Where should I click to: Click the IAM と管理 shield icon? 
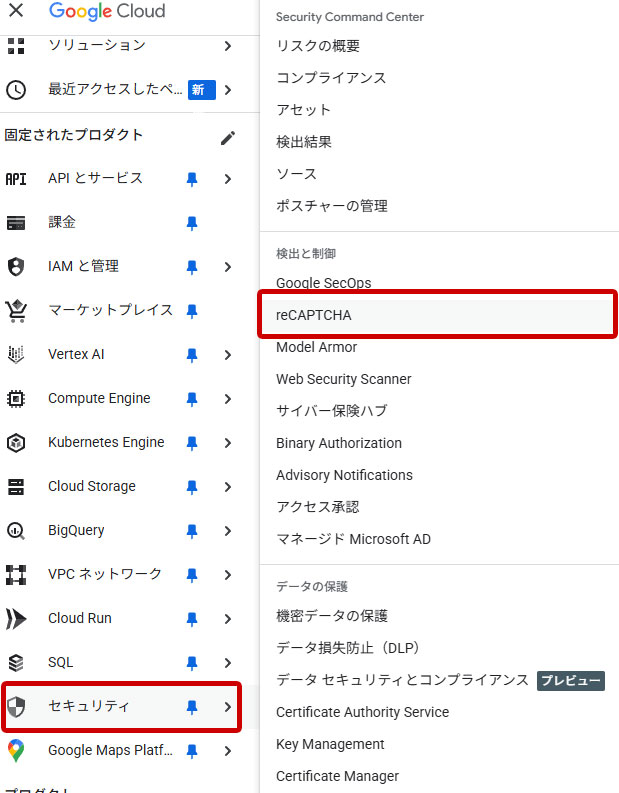click(16, 267)
